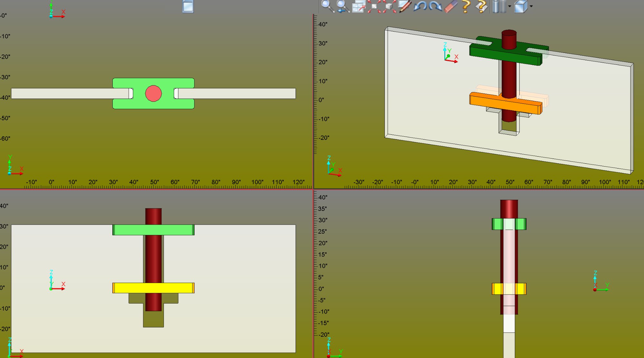Activate the Zoom Previous tool
The image size is (644, 358).
pyautogui.click(x=340, y=6)
